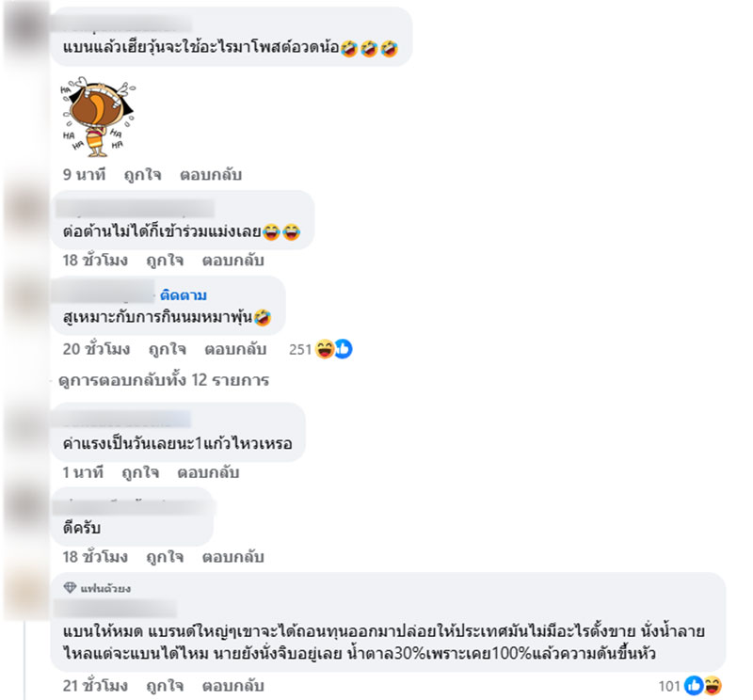The height and width of the screenshot is (700, 753).
Task: Click the diamond top fan badge icon
Action: pyautogui.click(x=70, y=588)
